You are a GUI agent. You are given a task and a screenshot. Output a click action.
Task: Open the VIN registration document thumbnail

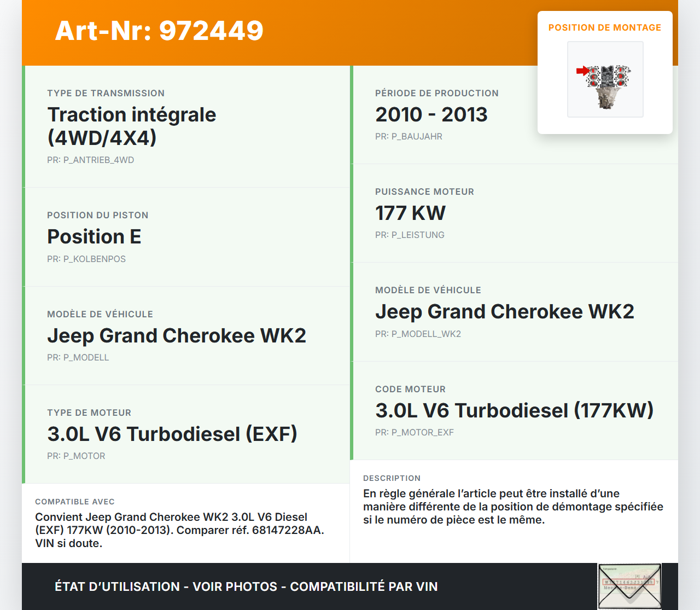point(629,586)
